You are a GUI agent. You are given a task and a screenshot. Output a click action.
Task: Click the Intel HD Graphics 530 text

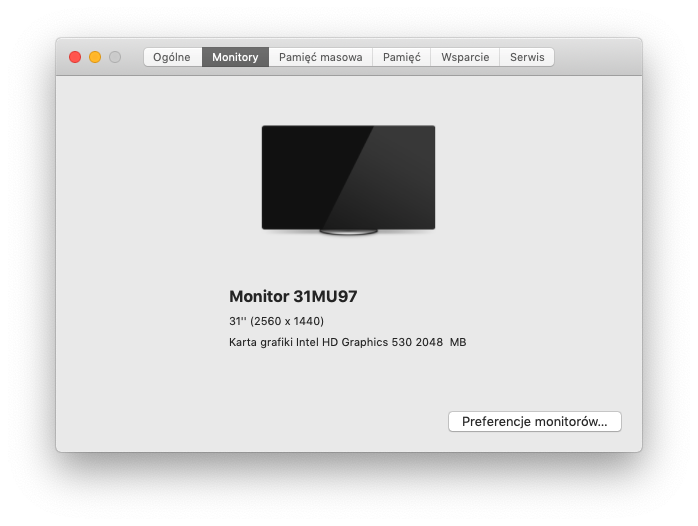(x=360, y=342)
